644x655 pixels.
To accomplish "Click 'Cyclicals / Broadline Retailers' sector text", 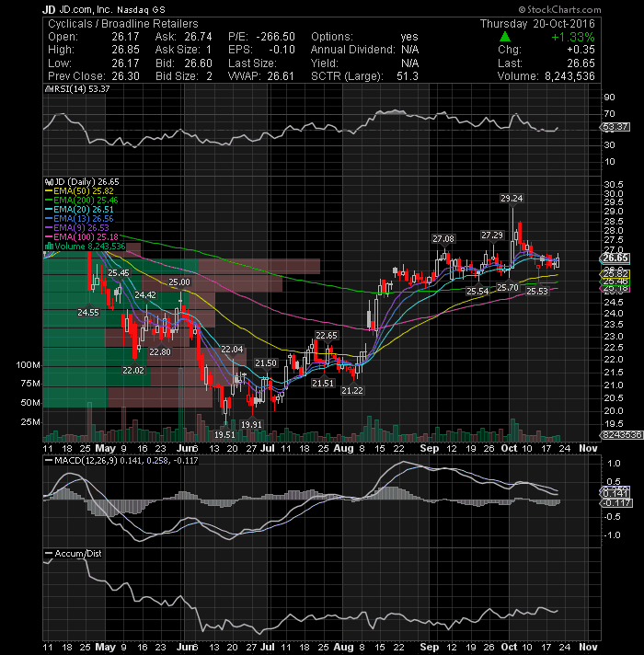I will point(123,24).
